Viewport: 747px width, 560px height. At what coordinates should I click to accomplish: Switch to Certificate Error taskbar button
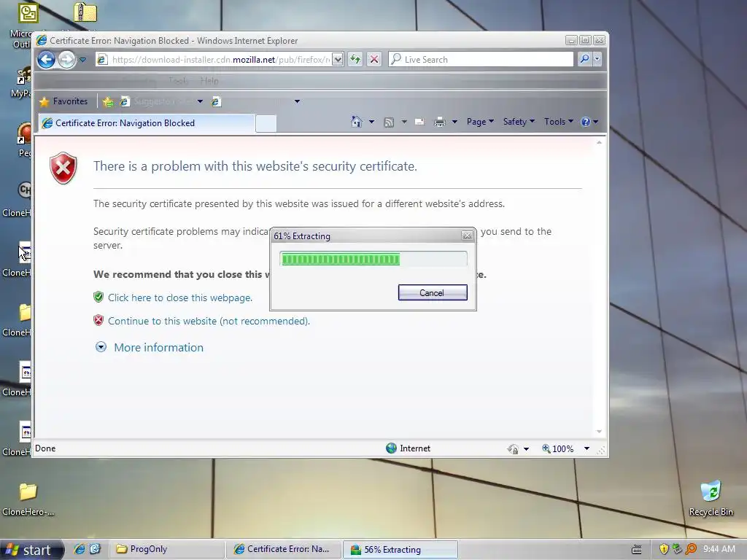click(283, 550)
